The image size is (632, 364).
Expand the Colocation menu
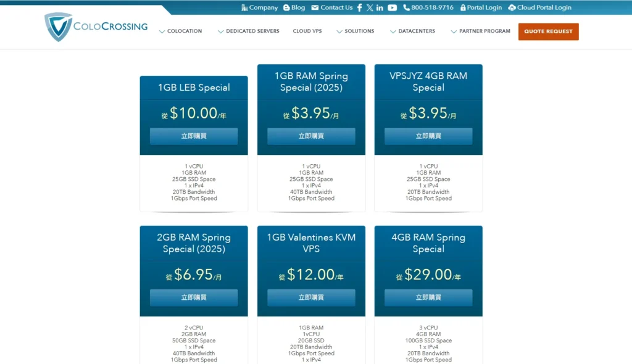coord(181,31)
